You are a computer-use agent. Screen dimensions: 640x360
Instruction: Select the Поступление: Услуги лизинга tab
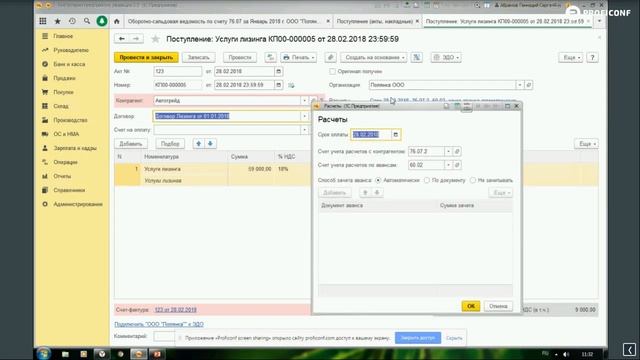point(504,21)
